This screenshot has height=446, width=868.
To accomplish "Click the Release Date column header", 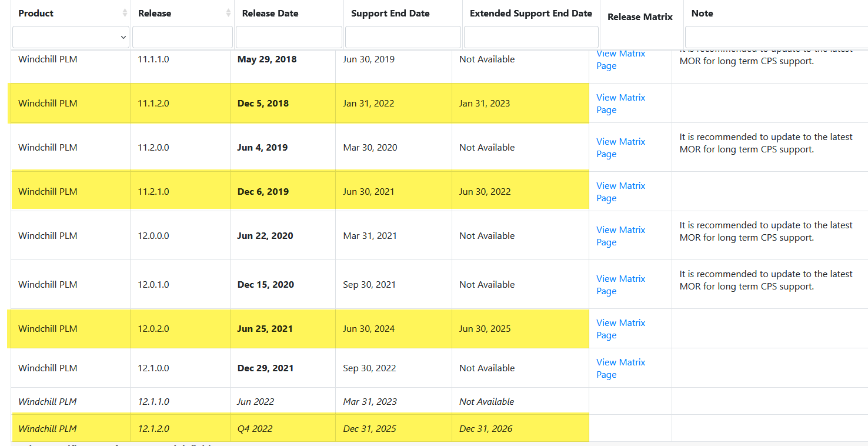I will [270, 14].
